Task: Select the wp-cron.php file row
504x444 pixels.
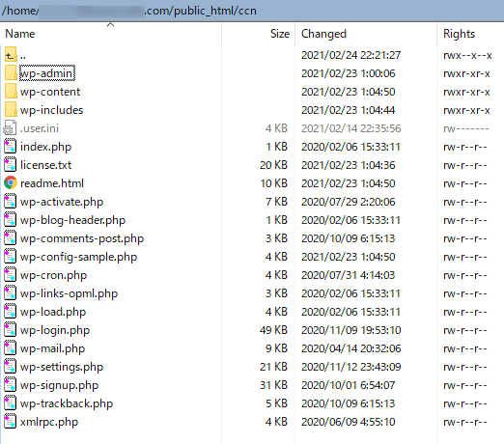Action: pyautogui.click(x=252, y=275)
